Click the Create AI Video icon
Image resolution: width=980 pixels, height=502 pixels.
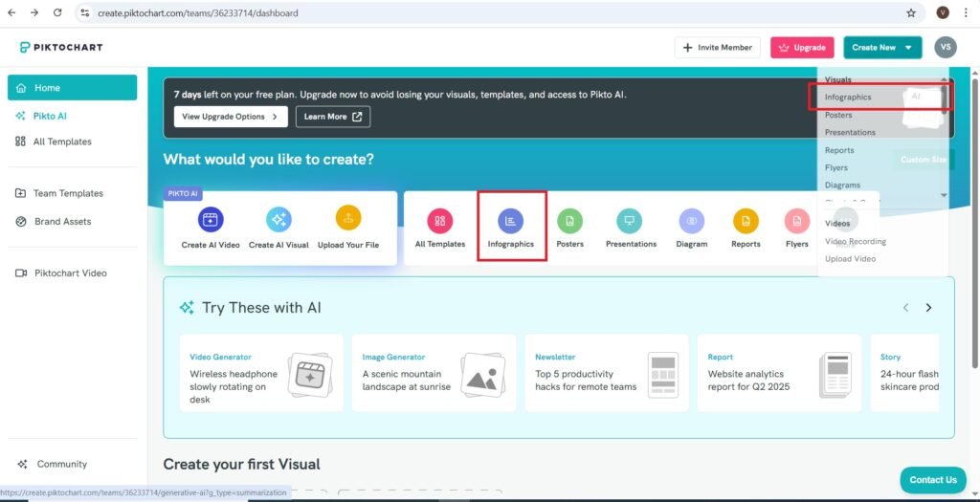coord(211,220)
